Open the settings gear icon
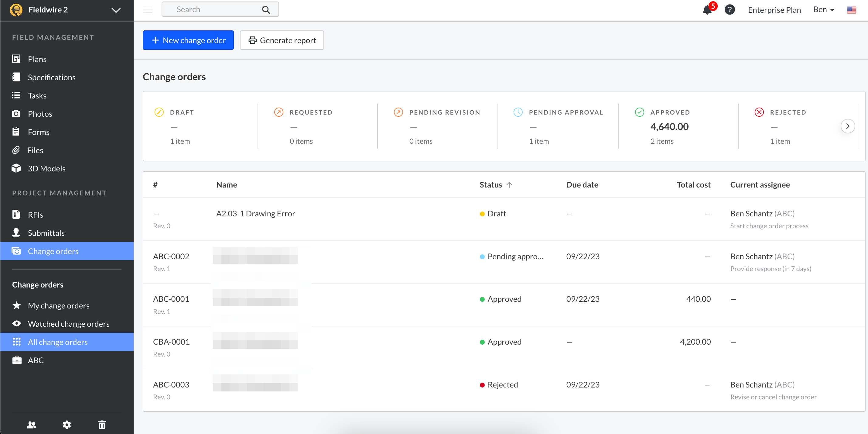Image resolution: width=868 pixels, height=434 pixels. (67, 425)
